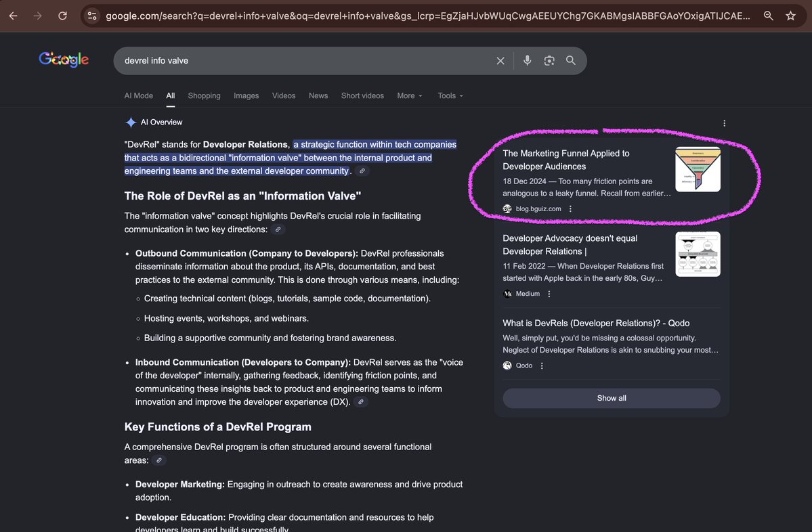Click the link chip after 'external developer community'

tap(362, 171)
